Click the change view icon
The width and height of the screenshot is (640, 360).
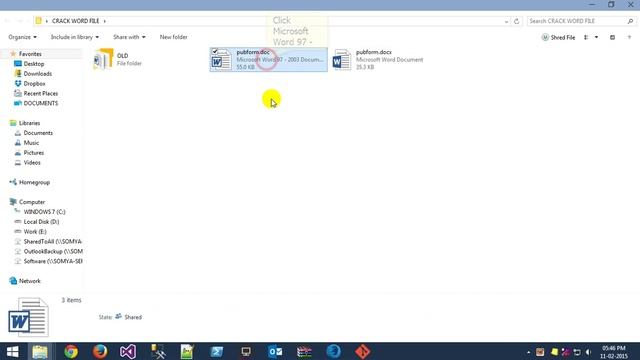pos(586,38)
